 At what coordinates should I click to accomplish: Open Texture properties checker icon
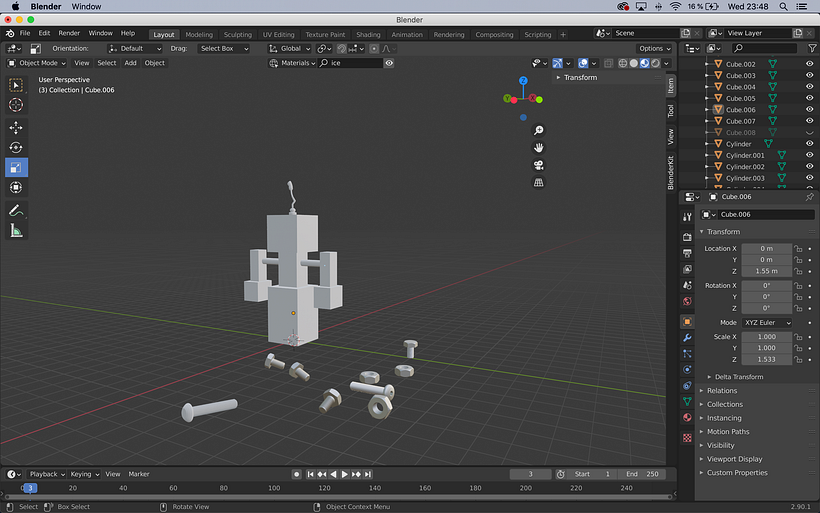click(687, 438)
